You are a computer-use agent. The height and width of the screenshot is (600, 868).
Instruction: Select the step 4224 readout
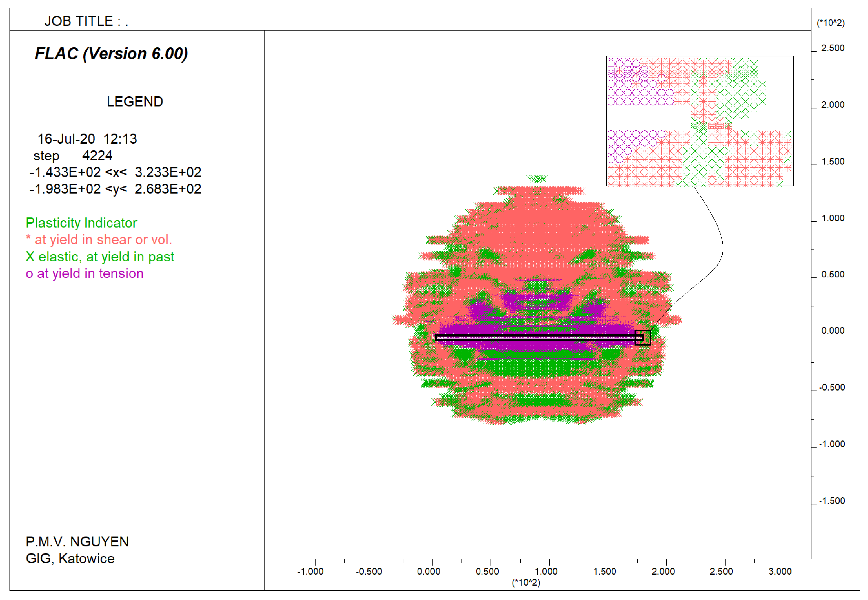[73, 156]
